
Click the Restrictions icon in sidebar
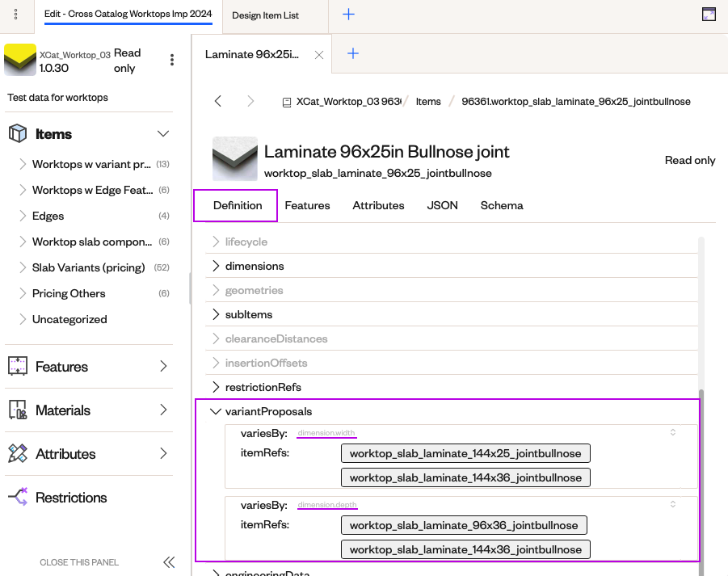coord(18,497)
